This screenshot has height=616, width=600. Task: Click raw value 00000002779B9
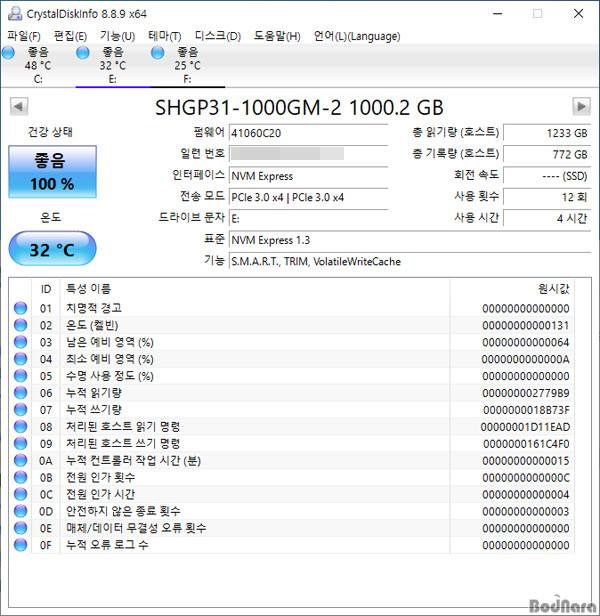[526, 393]
